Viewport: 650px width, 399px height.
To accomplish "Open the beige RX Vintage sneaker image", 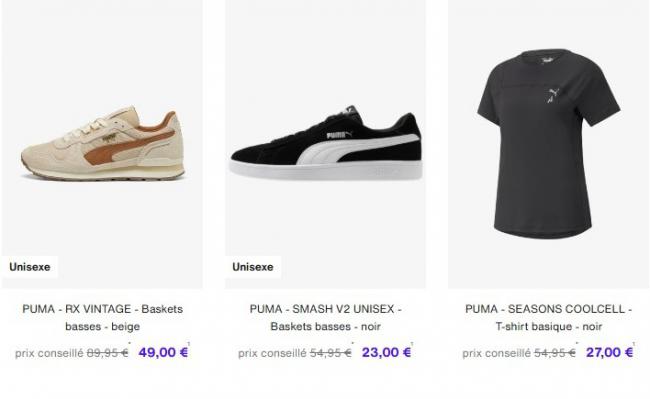I will [x=102, y=143].
